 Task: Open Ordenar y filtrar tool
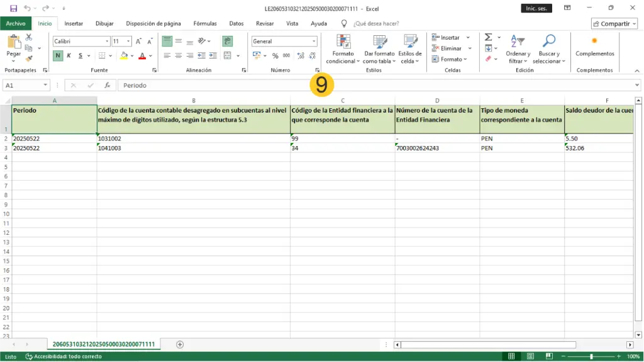tap(518, 49)
